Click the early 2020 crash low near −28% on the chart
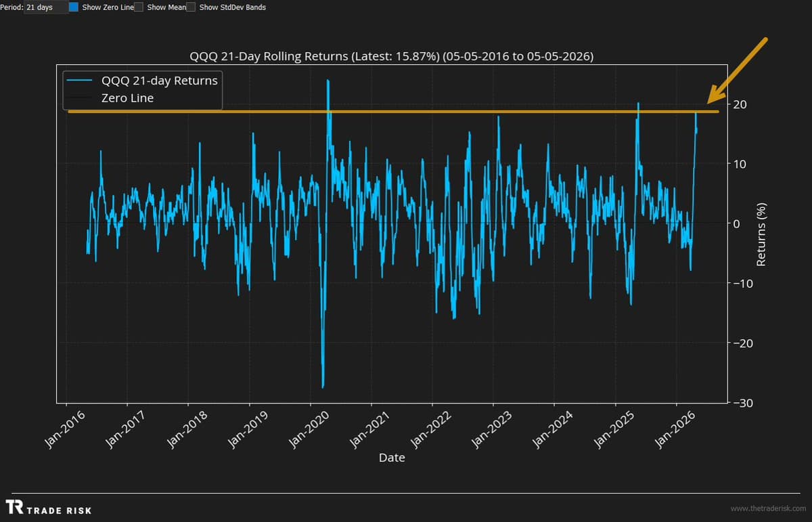812x522 pixels. tap(323, 387)
